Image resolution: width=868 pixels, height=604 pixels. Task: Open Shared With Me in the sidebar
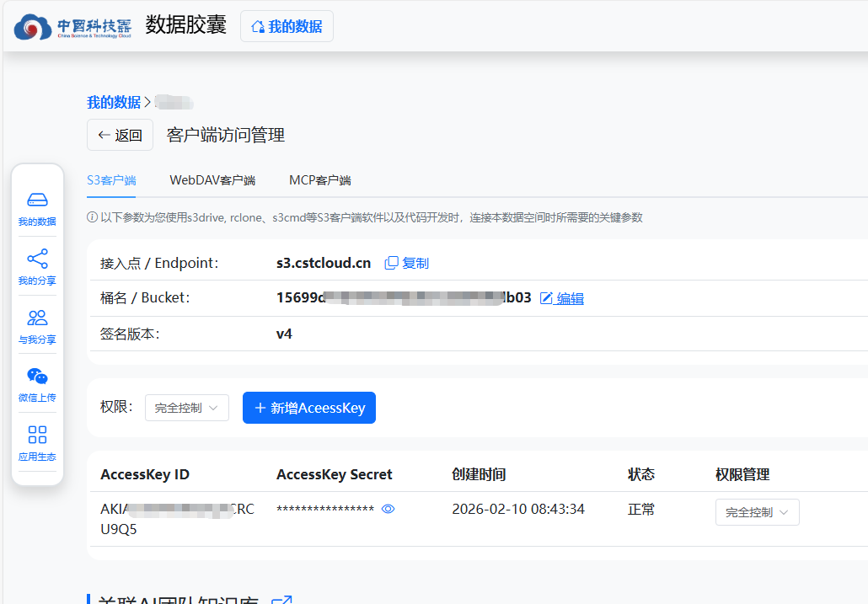pyautogui.click(x=37, y=326)
